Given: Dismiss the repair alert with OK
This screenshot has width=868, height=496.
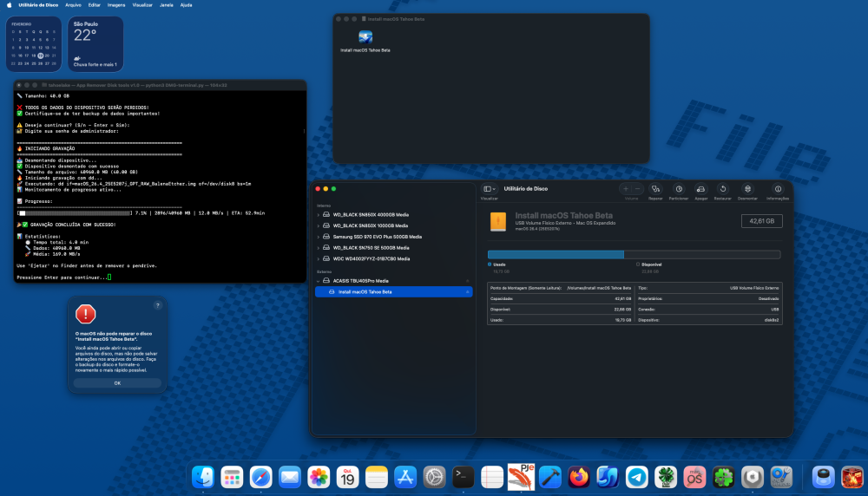Looking at the screenshot, I should point(117,382).
